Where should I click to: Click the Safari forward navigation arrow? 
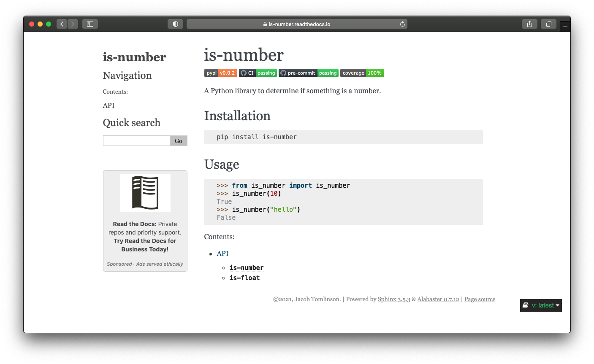(73, 24)
